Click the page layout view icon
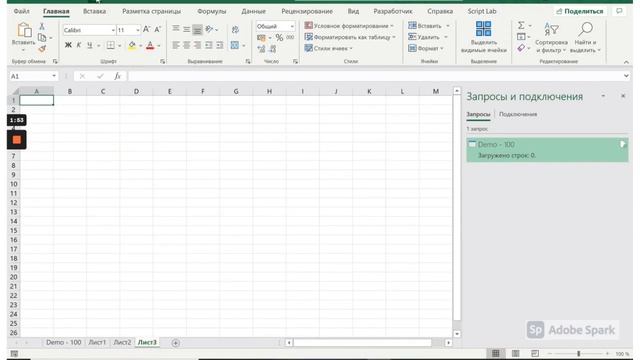This screenshot has width=640, height=360. [x=516, y=353]
